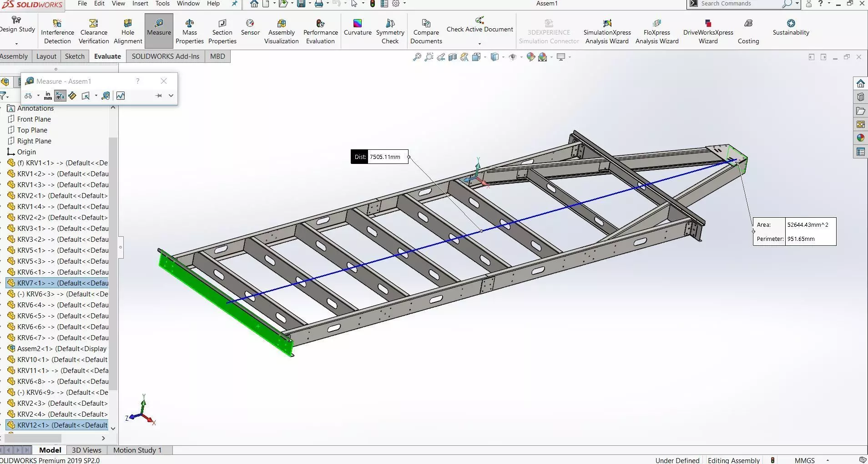Click feature tree vertical scrollbar
868x464 pixels.
tap(113, 264)
